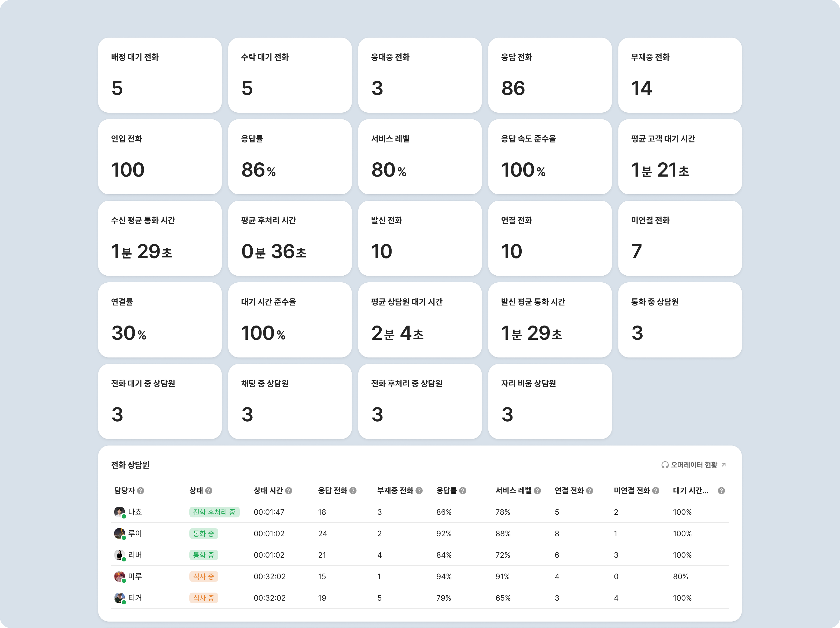Viewport: 840px width, 628px height.
Task: Open the 오퍼레이터 현황 link
Action: click(x=694, y=465)
